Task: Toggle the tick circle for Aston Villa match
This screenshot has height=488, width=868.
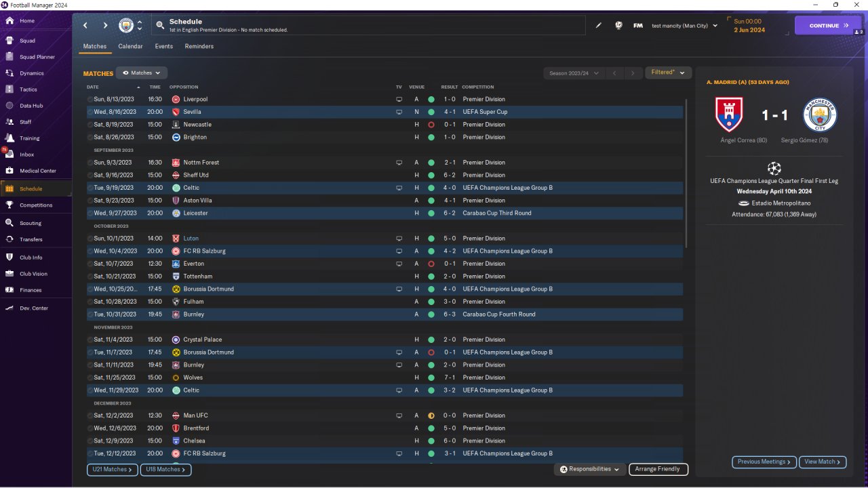Action: pyautogui.click(x=90, y=201)
